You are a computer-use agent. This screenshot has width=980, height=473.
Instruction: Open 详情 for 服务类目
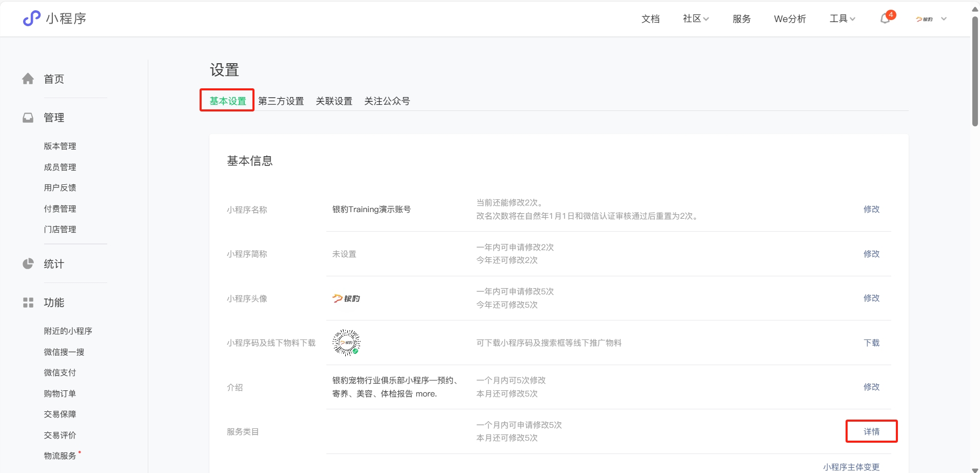[871, 431]
